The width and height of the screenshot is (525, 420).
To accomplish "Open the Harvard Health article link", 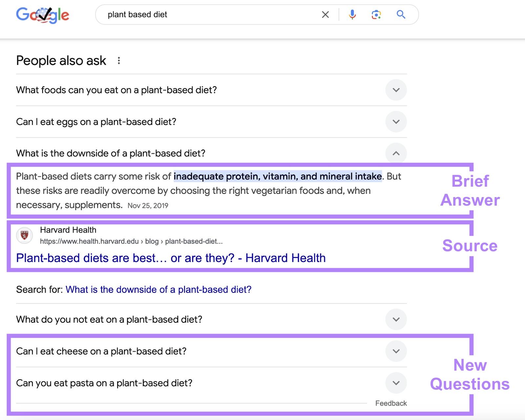I will tap(171, 258).
